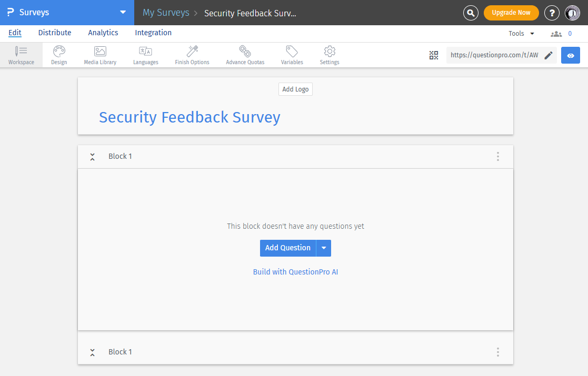Open Block 1 options via three-dot menu
Viewport: 588px width, 376px height.
pyautogui.click(x=497, y=156)
